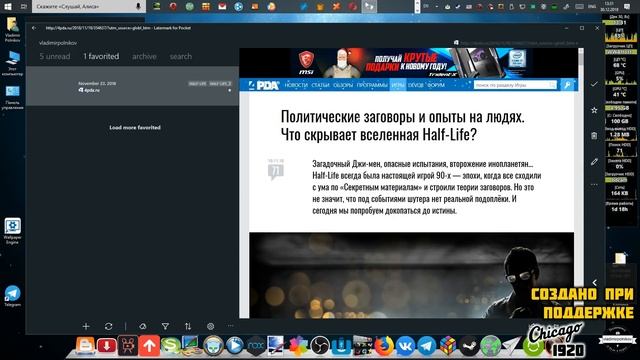Click Load more favorited

point(135,127)
